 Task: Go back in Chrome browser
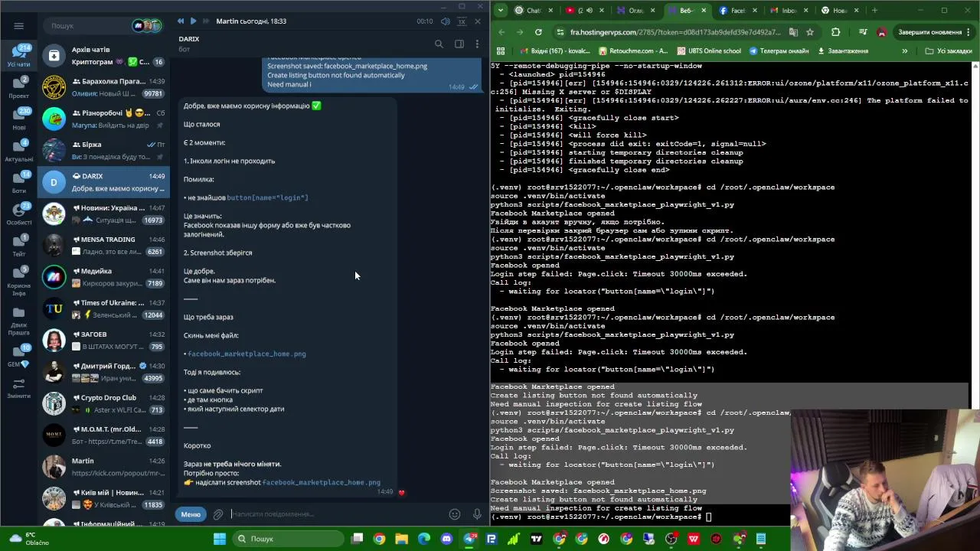tap(501, 32)
